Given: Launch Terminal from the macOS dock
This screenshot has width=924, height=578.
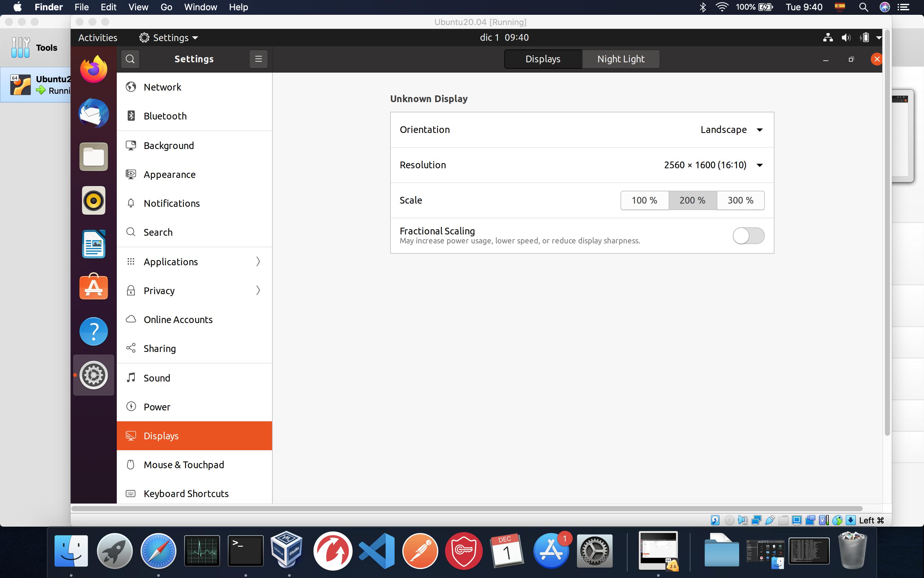Looking at the screenshot, I should click(x=245, y=551).
